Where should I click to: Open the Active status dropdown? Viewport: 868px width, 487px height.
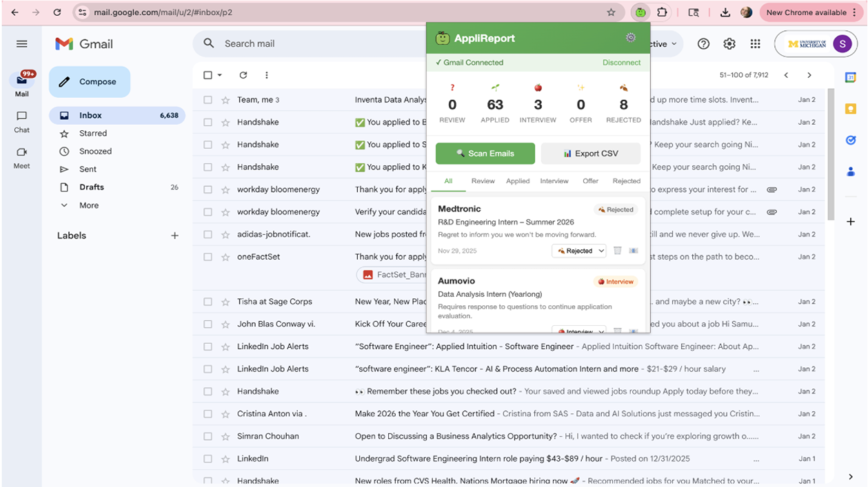click(663, 44)
